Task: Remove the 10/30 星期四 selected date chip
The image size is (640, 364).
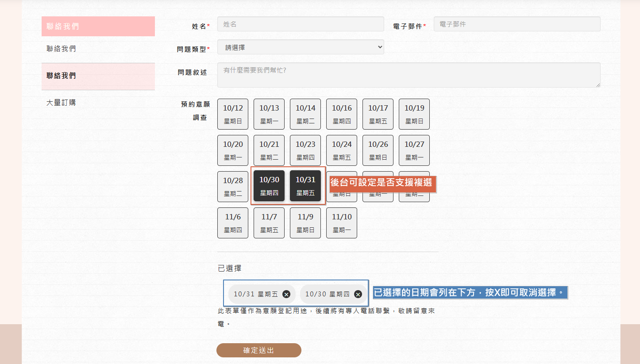Action: point(358,295)
